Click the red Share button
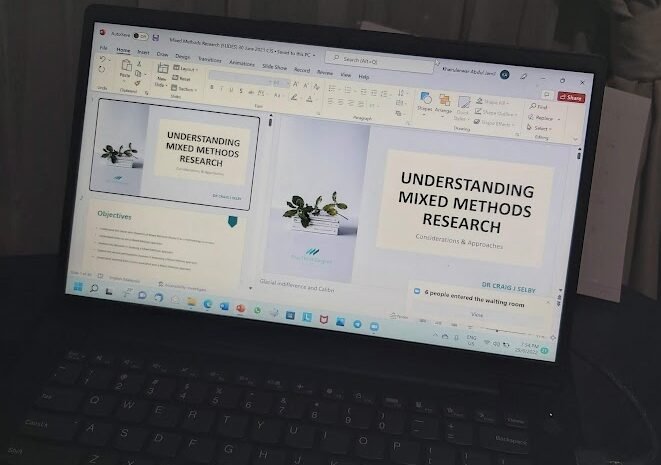Viewport: 661px width, 465px height. point(571,97)
